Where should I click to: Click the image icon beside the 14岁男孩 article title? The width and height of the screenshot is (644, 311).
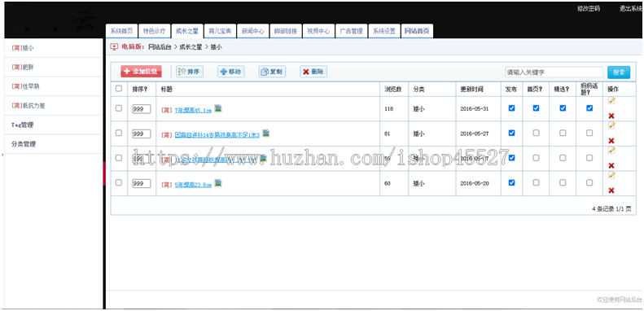click(x=265, y=133)
